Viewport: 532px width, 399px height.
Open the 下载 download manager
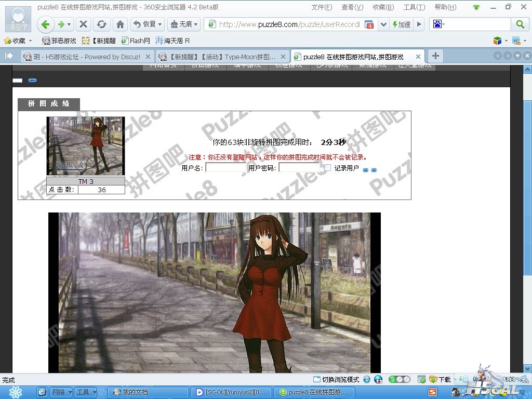pyautogui.click(x=440, y=380)
